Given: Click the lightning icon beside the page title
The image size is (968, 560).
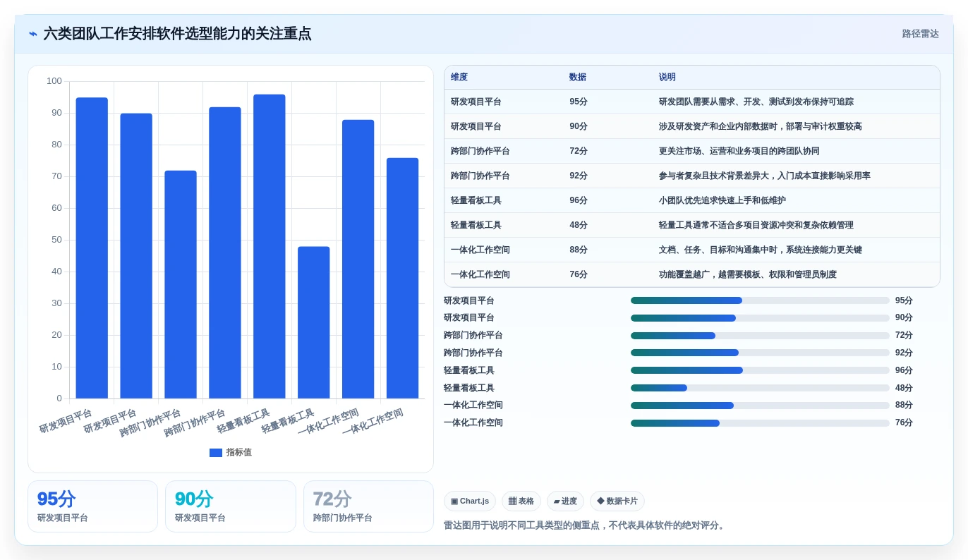Looking at the screenshot, I should (33, 34).
